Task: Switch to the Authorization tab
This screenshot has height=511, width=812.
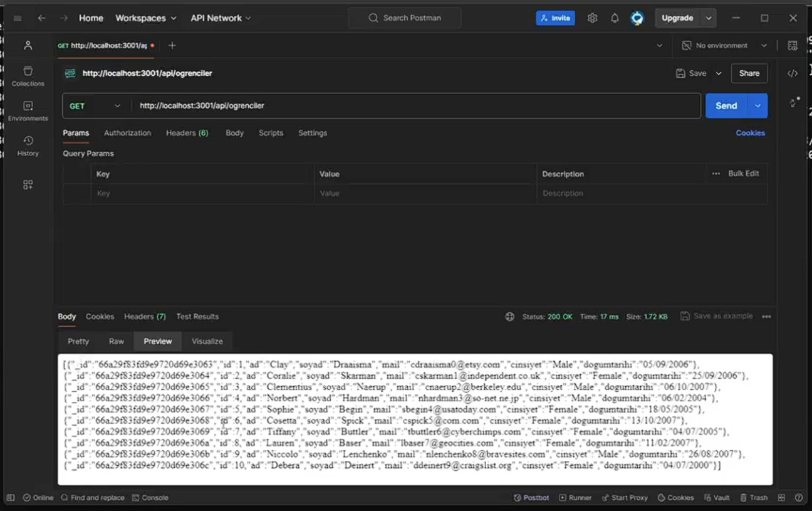Action: 127,133
